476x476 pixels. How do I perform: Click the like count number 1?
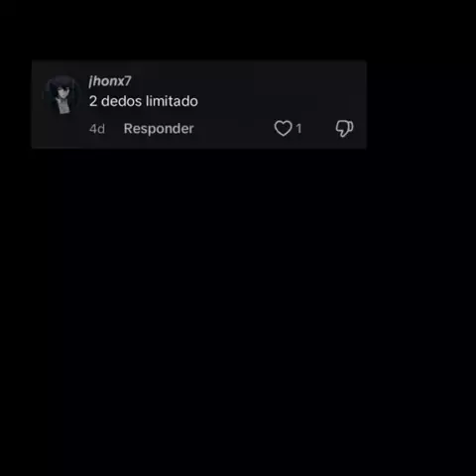[298, 129]
